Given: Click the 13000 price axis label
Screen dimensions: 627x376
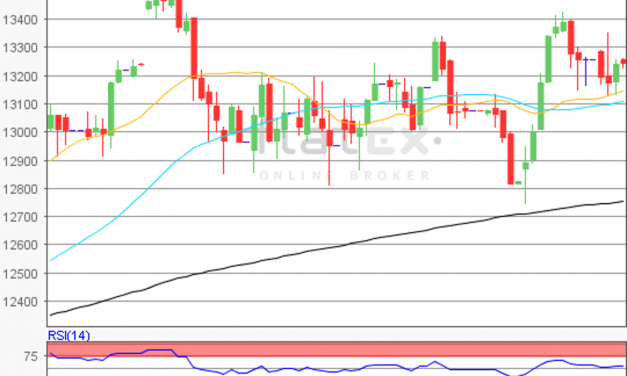Looking at the screenshot, I should tap(20, 132).
